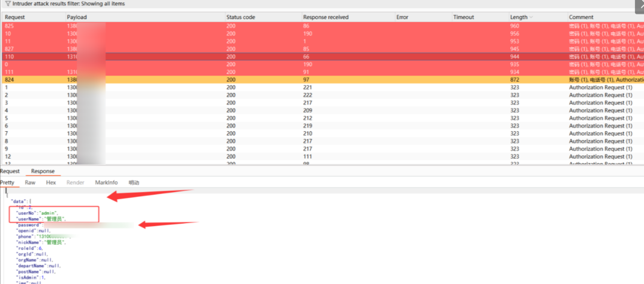Screen dimensions: 644x284
Task: Select request number 111 in the results table
Action: pyautogui.click(x=322, y=72)
